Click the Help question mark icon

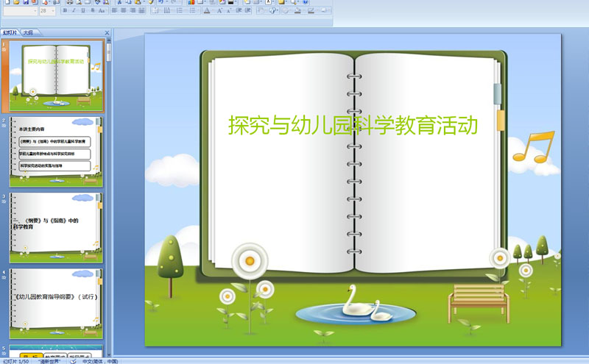pyautogui.click(x=305, y=2)
